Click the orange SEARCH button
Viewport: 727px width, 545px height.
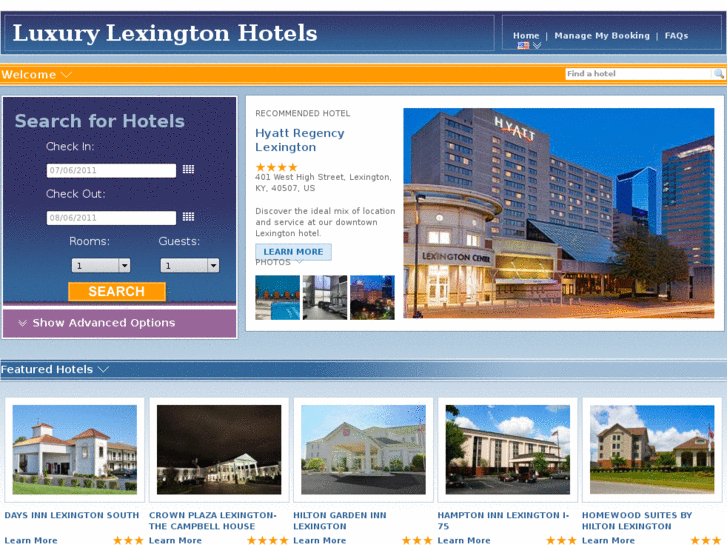click(x=117, y=291)
